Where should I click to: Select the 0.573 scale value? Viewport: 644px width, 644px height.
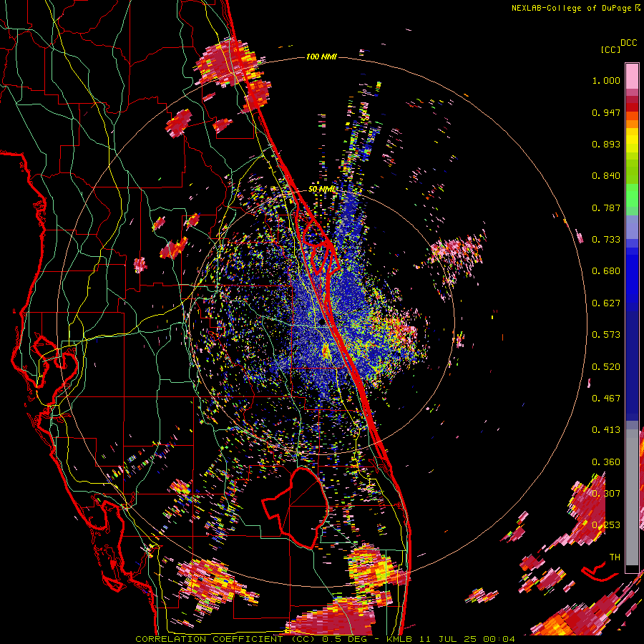(x=606, y=335)
